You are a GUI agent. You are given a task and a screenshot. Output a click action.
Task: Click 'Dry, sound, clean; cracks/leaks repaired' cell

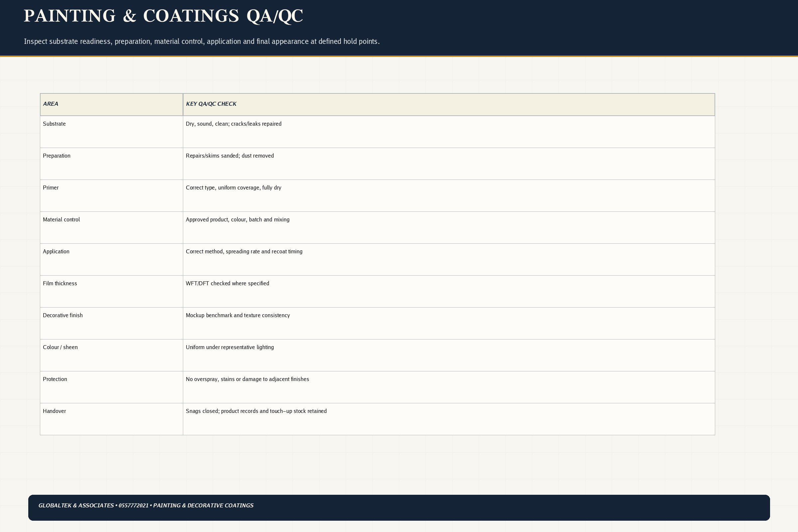coord(449,132)
